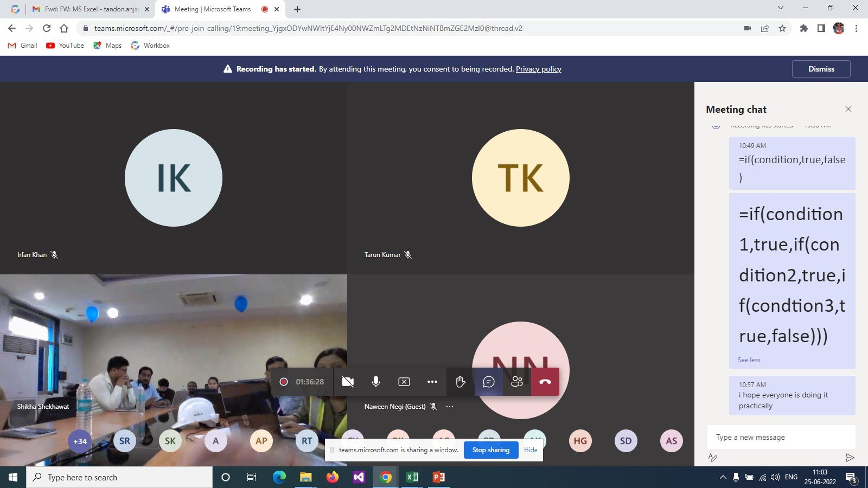The height and width of the screenshot is (488, 868).
Task: Open the Privacy policy link
Action: coord(538,69)
